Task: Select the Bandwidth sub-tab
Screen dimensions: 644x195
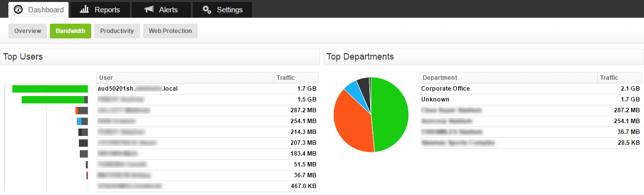Action: click(71, 31)
